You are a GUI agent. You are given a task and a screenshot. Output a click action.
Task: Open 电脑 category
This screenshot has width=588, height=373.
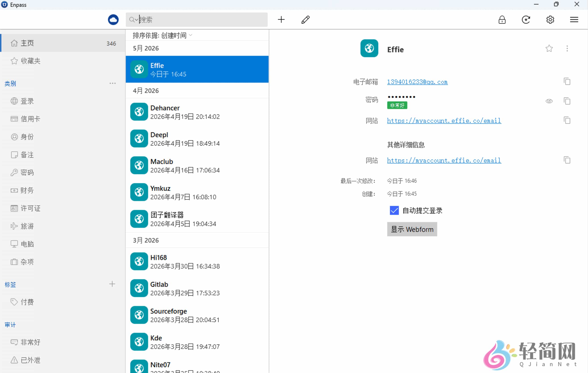pos(63,244)
